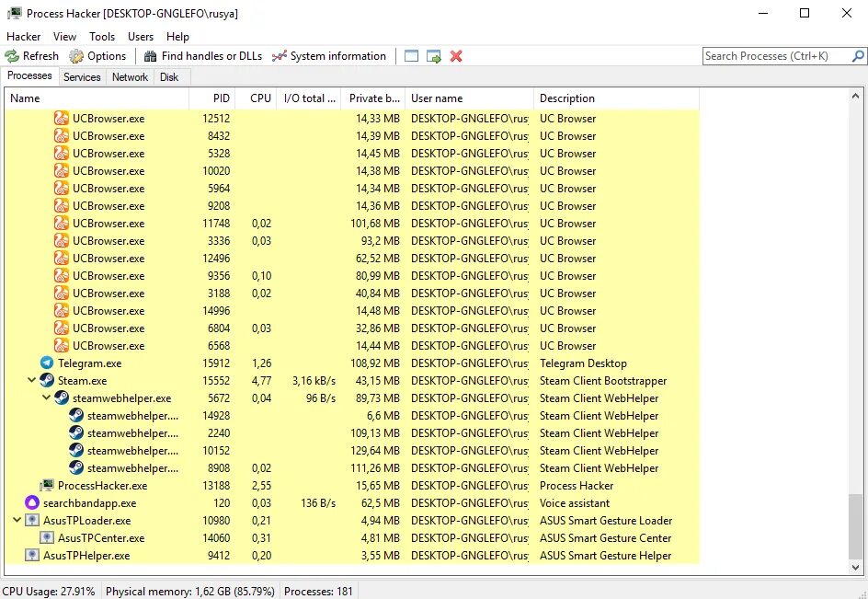Open the Users menu
This screenshot has height=599, width=868.
141,37
